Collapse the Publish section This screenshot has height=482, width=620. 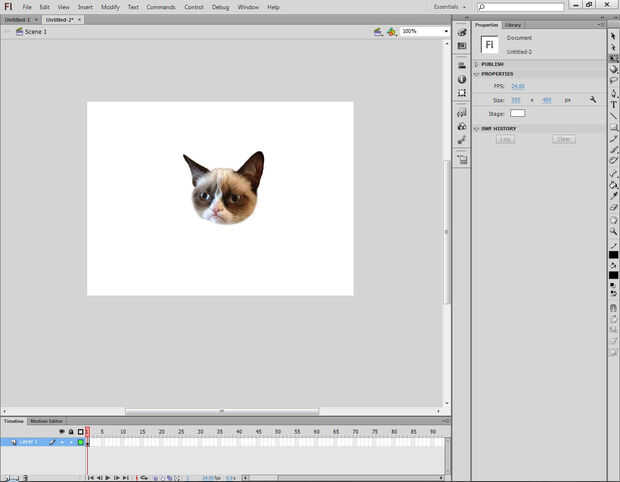[x=492, y=64]
